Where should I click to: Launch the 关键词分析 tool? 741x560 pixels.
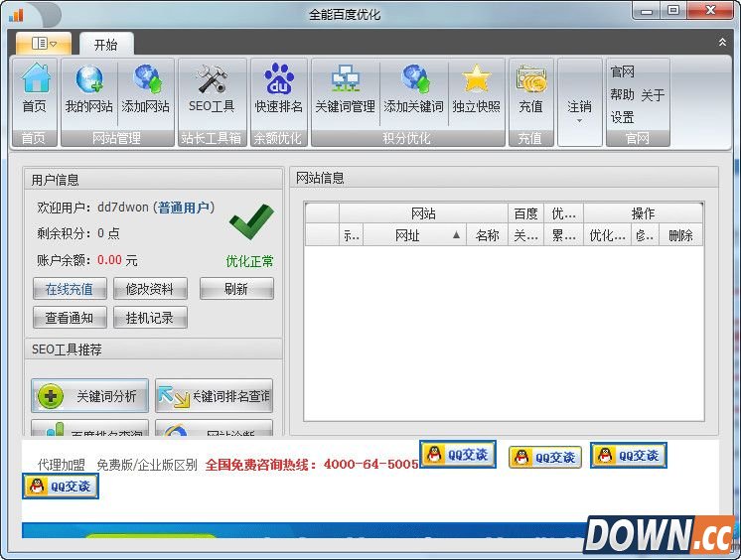89,395
